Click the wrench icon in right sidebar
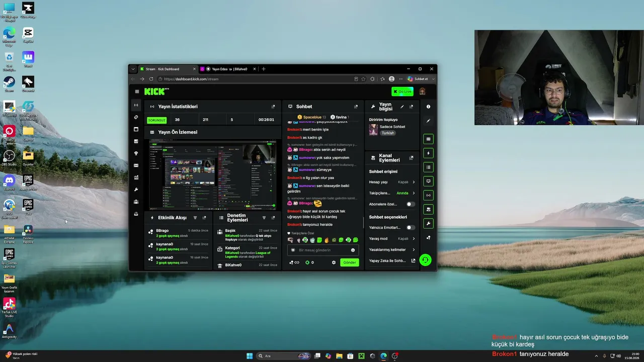The width and height of the screenshot is (644, 362). [x=428, y=223]
